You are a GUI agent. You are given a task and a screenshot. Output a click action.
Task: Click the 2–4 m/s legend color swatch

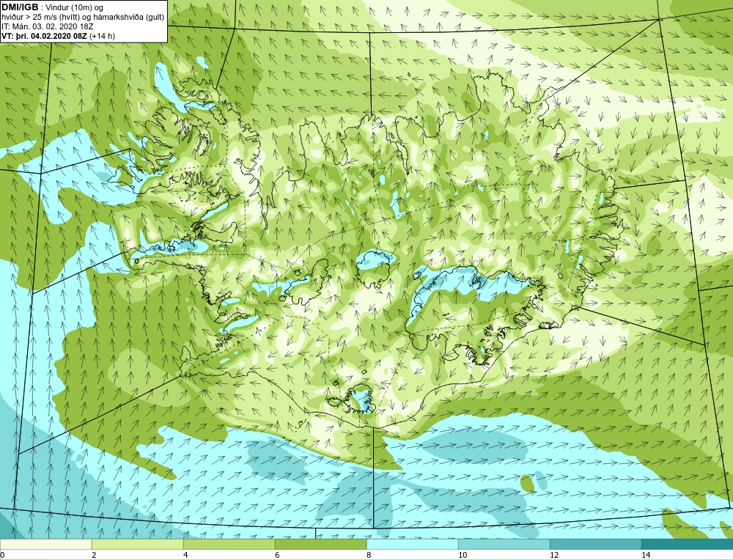tap(138, 544)
